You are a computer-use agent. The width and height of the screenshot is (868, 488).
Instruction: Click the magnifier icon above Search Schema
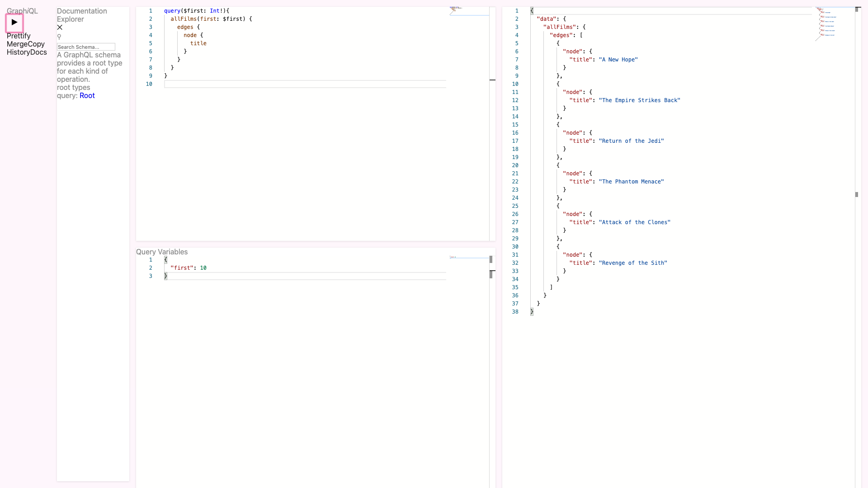pyautogui.click(x=59, y=37)
